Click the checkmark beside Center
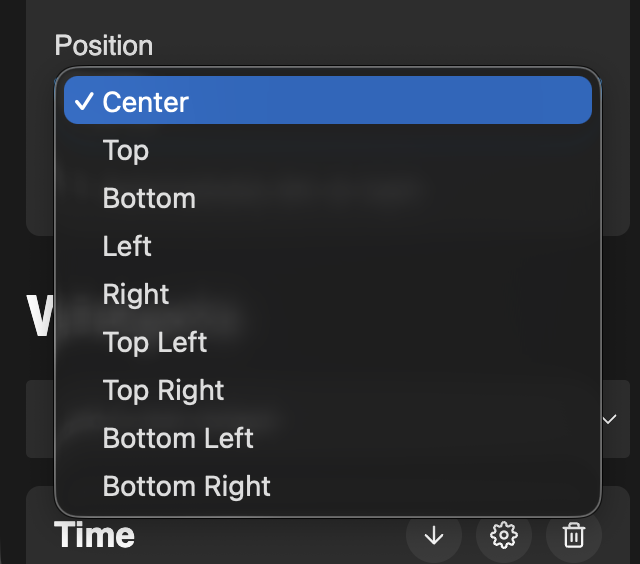The height and width of the screenshot is (564, 640). [85, 102]
